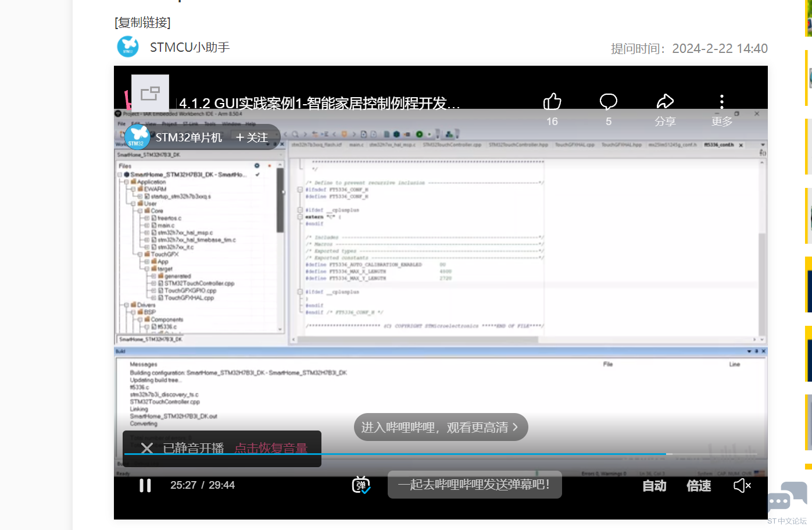Open the STM32单片机 channel name

pyautogui.click(x=189, y=138)
